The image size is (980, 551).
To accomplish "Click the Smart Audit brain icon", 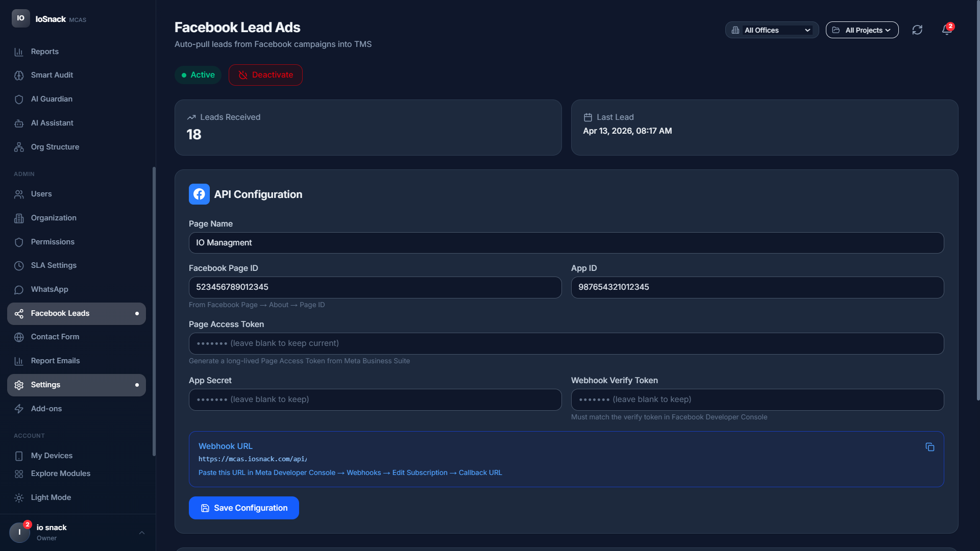I will click(19, 75).
